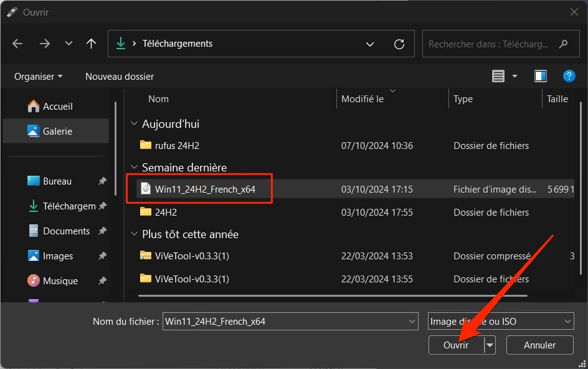Click the Forward navigation arrow
The width and height of the screenshot is (588, 369).
44,44
